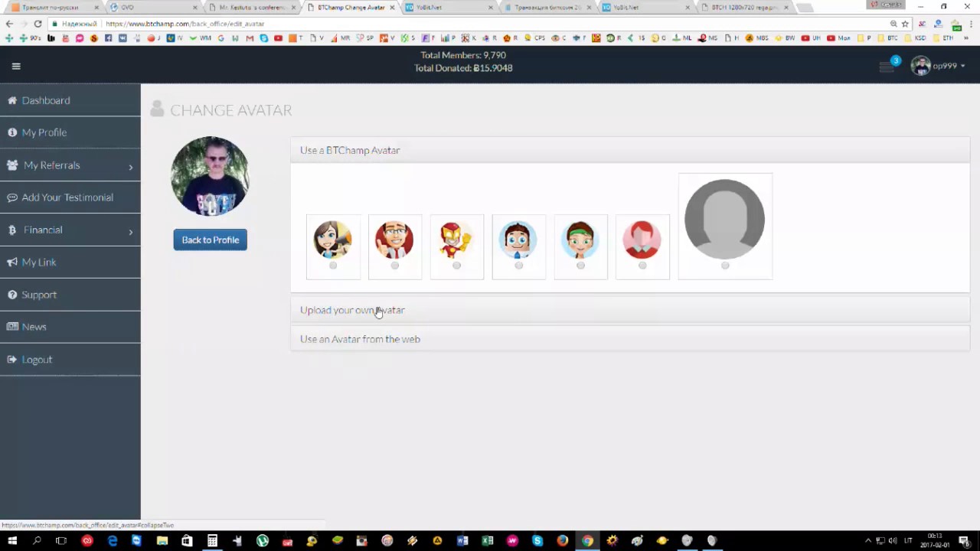Open Google Chrome from the taskbar

click(587, 541)
